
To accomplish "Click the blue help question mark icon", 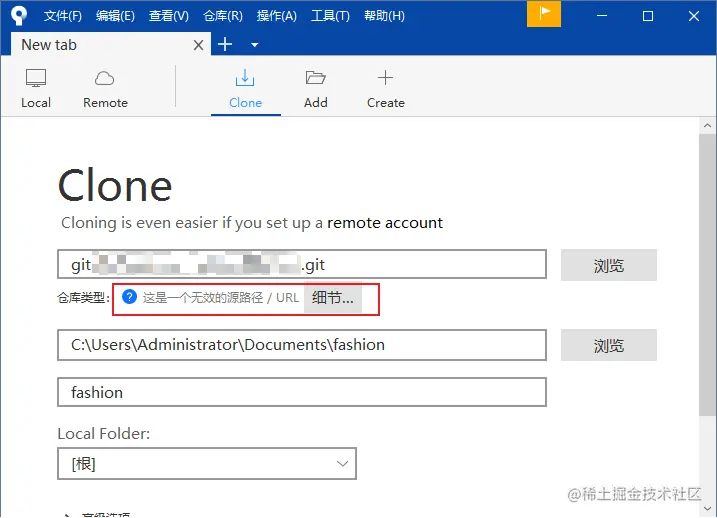I will 129,297.
